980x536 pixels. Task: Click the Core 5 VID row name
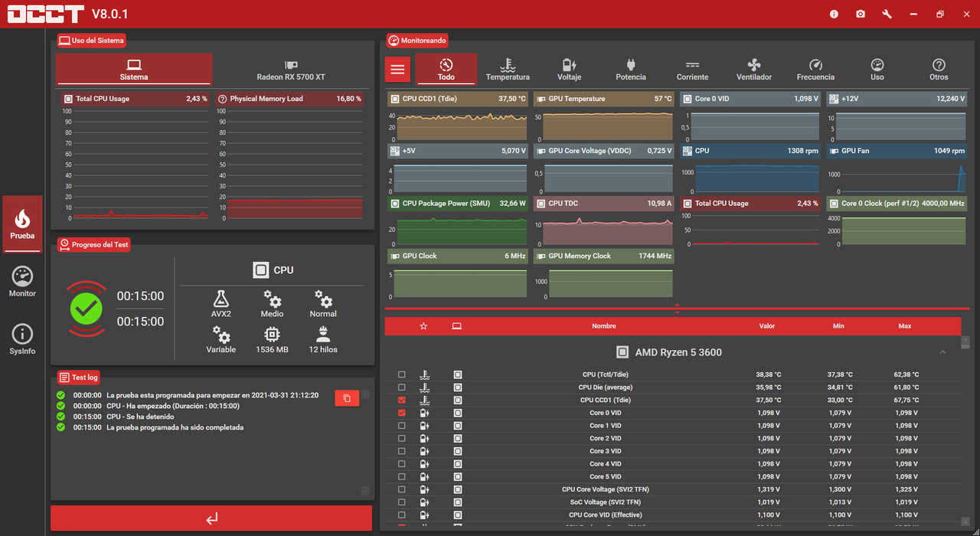pos(605,477)
